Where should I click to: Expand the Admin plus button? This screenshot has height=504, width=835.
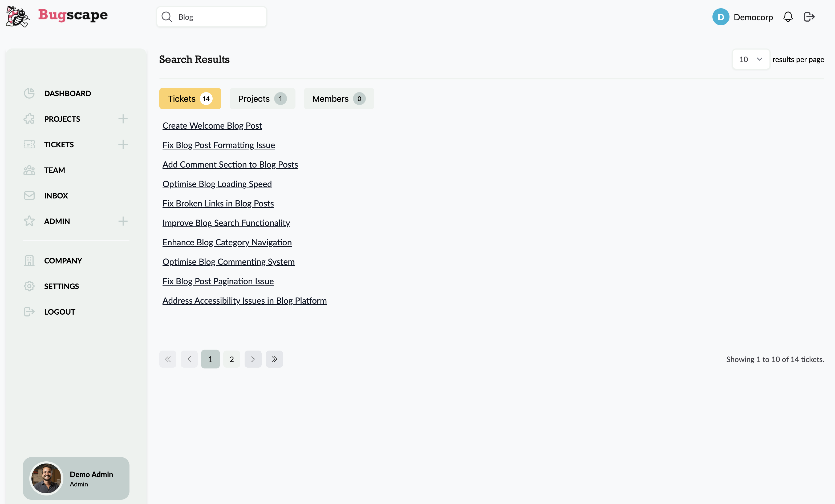coord(123,221)
